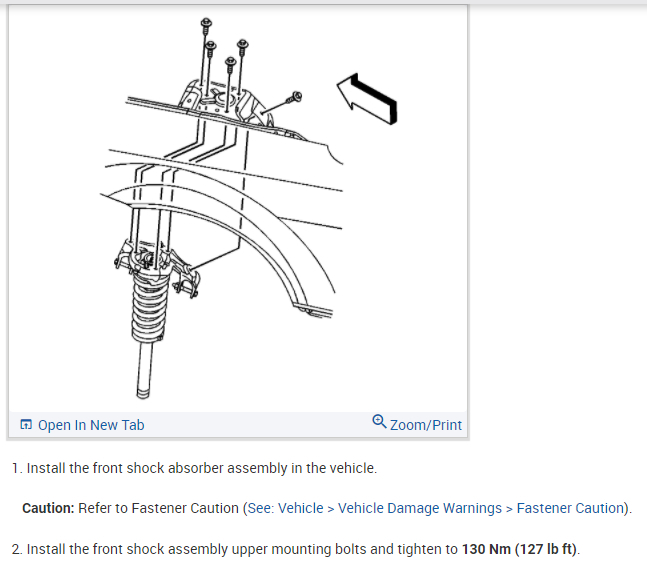Viewport: 647px width, 563px height.
Task: Select the topmost mounting bolt in diagram
Action: click(x=206, y=25)
